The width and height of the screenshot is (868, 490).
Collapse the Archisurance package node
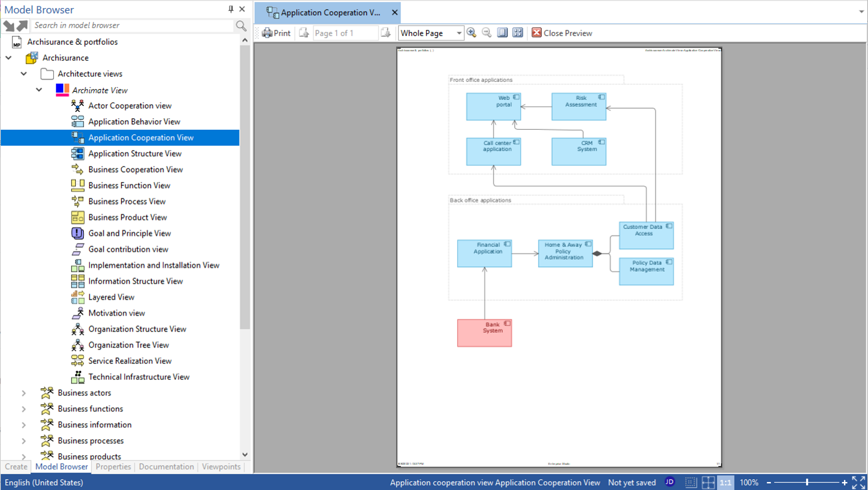(x=9, y=58)
